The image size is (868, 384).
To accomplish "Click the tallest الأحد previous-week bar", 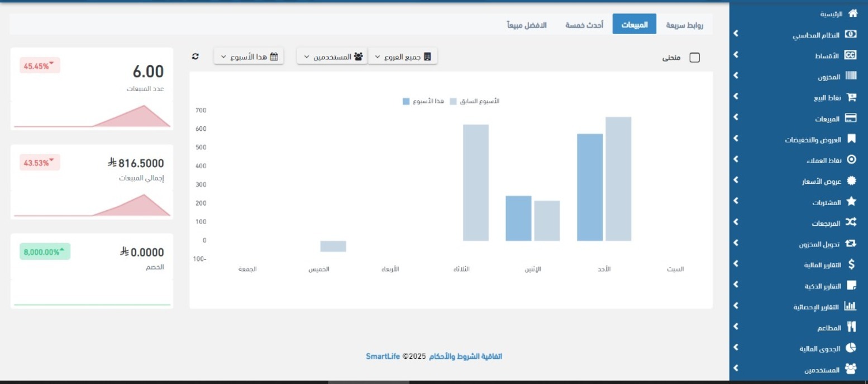I will [618, 179].
